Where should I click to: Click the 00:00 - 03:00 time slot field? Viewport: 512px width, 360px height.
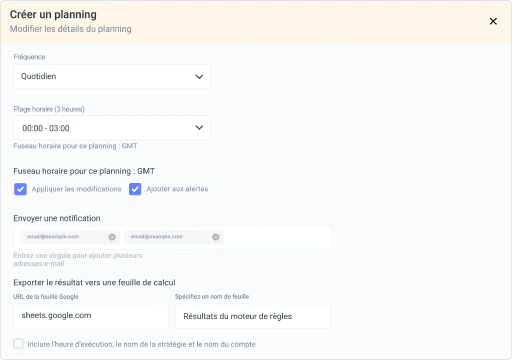click(x=112, y=128)
